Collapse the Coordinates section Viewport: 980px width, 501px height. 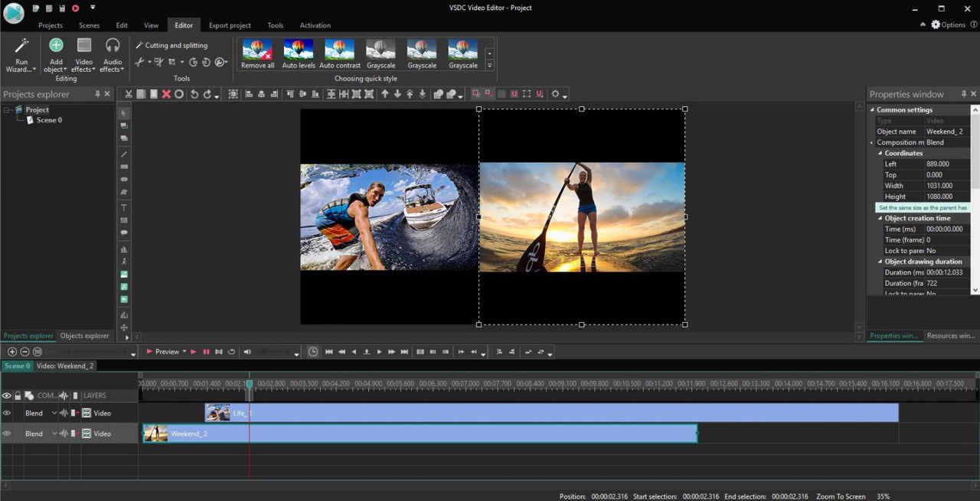[x=880, y=153]
